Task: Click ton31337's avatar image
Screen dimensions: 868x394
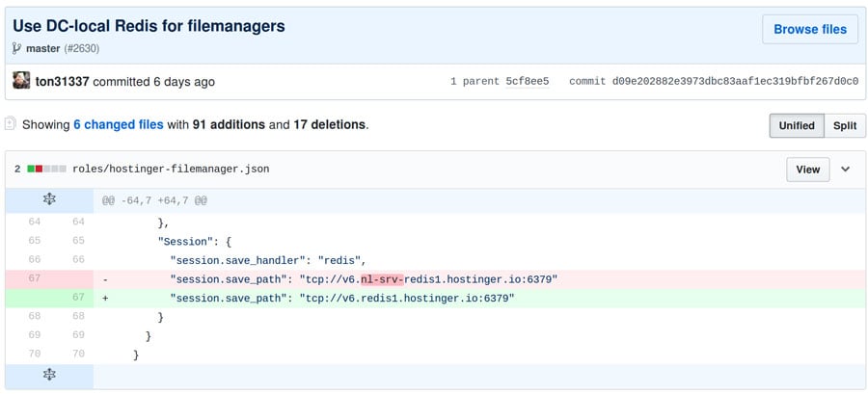Action: coord(21,81)
